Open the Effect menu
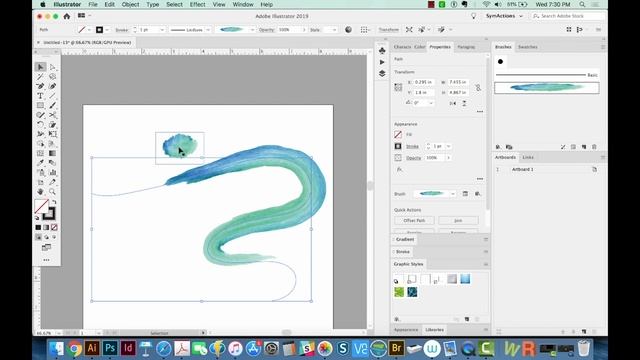 (x=197, y=4)
